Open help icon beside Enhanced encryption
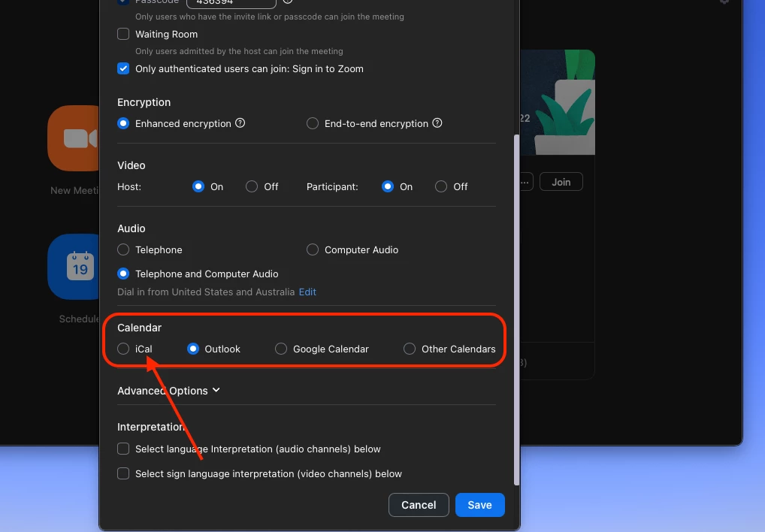 (x=240, y=123)
